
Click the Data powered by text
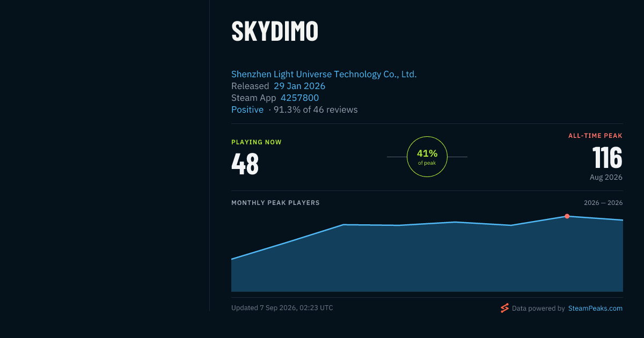coord(538,308)
